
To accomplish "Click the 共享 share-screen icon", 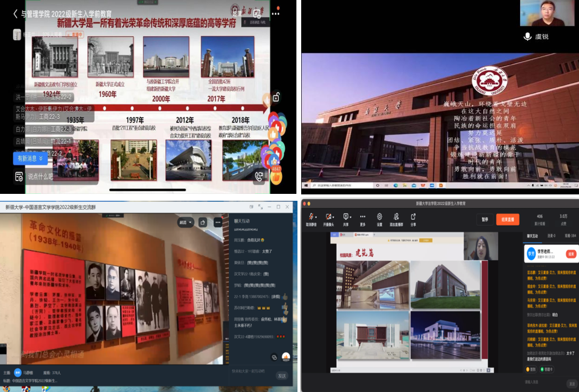I will click(x=346, y=219).
